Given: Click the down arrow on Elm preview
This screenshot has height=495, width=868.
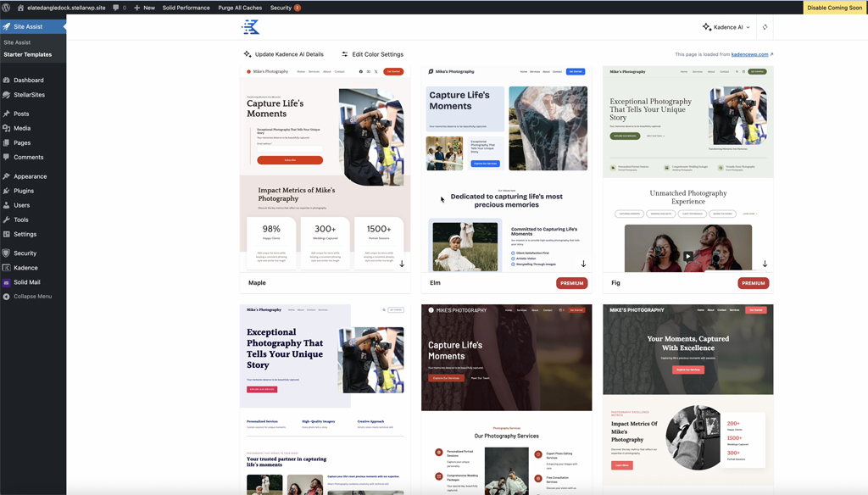Looking at the screenshot, I should point(583,264).
